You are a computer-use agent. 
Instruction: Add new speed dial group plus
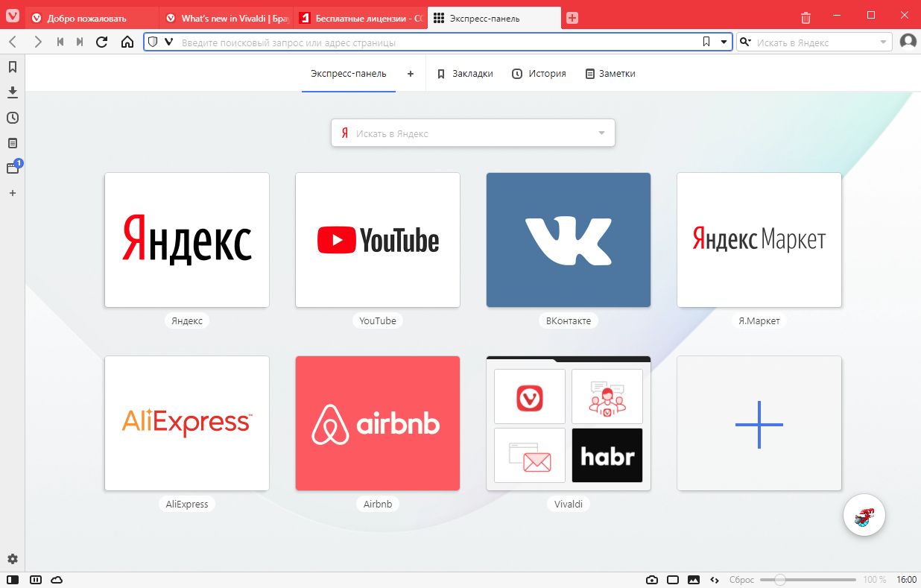pyautogui.click(x=411, y=74)
